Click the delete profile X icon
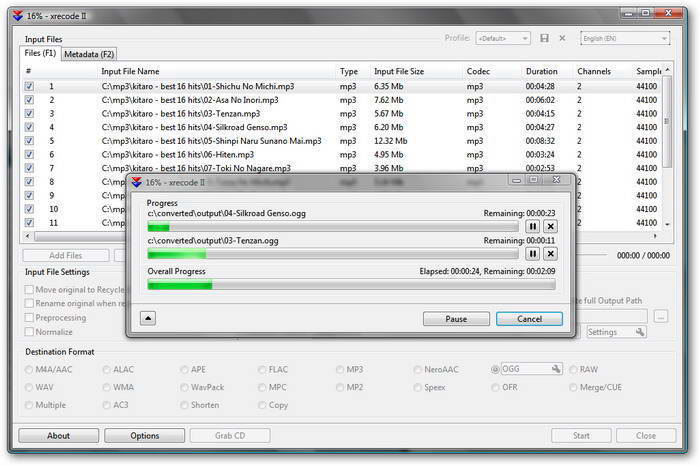Image resolution: width=700 pixels, height=466 pixels. point(562,38)
